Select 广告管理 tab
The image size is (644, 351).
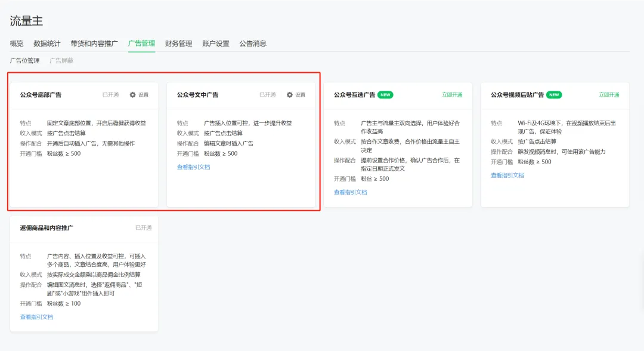(x=141, y=44)
